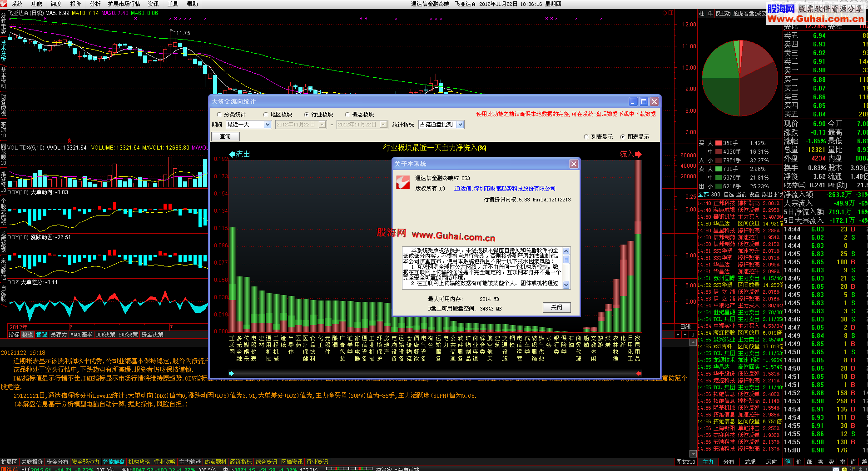Click the small square icon at the chart's top-right

670,13
